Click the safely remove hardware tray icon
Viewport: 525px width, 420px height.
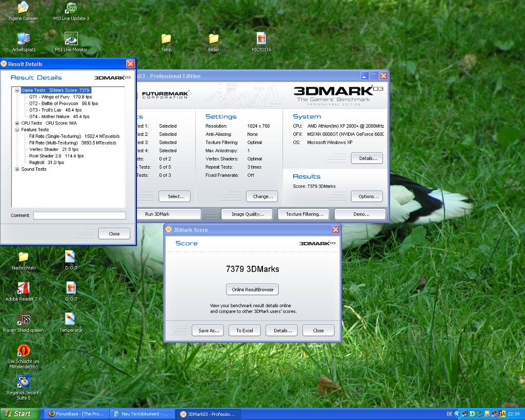479,414
